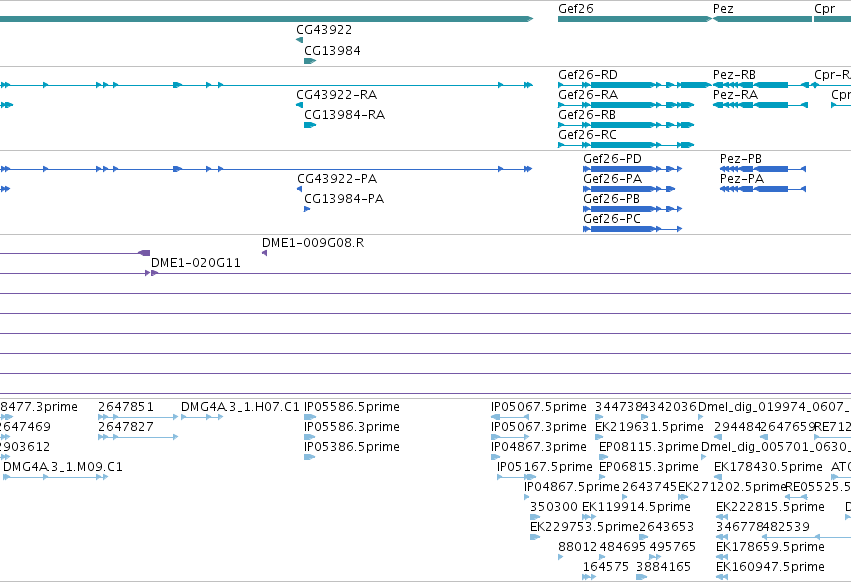Select the Dmel_dig_005701_0630 feature
Image resolution: width=851 pixels, height=582 pixels.
[x=704, y=457]
